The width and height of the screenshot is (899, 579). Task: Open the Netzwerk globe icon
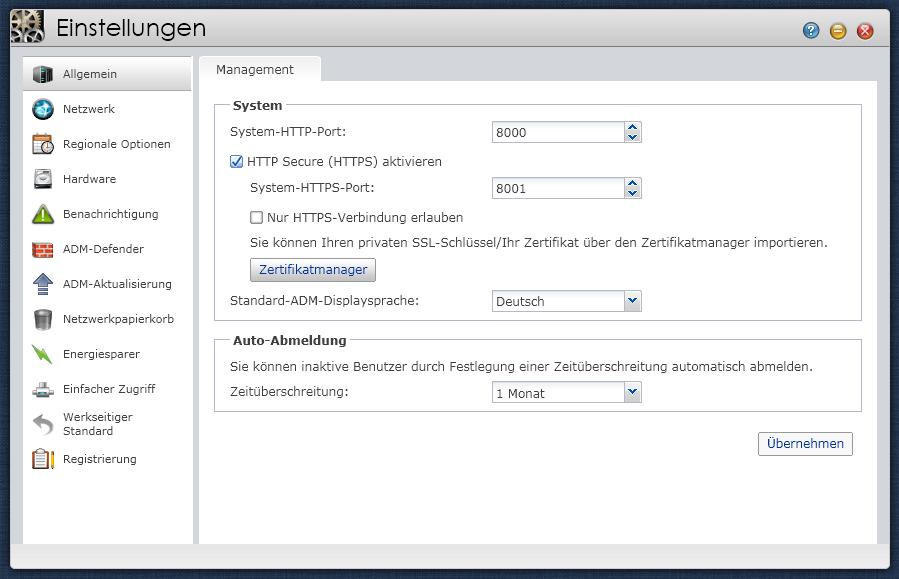point(43,109)
